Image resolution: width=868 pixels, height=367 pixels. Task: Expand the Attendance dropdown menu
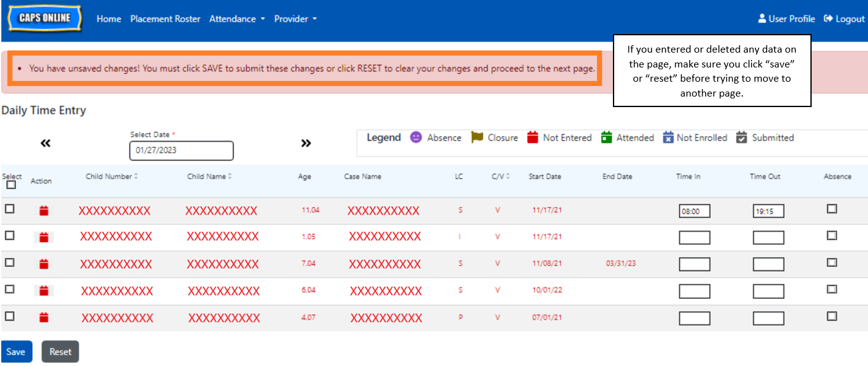tap(237, 19)
